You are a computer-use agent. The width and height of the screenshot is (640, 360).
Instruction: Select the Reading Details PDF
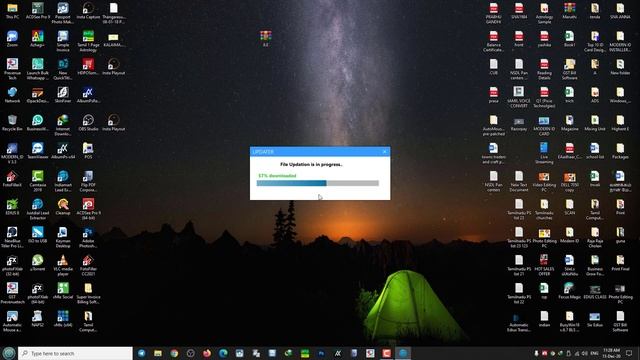[544, 69]
